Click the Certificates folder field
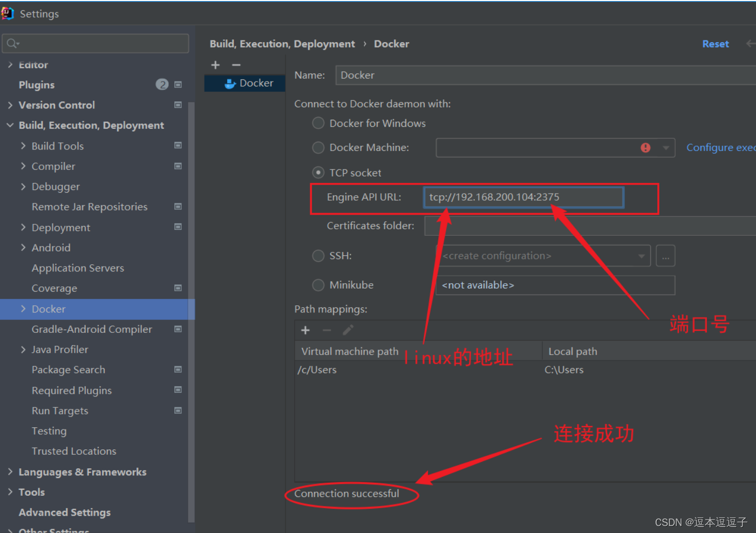Image resolution: width=756 pixels, height=533 pixels. coord(590,225)
